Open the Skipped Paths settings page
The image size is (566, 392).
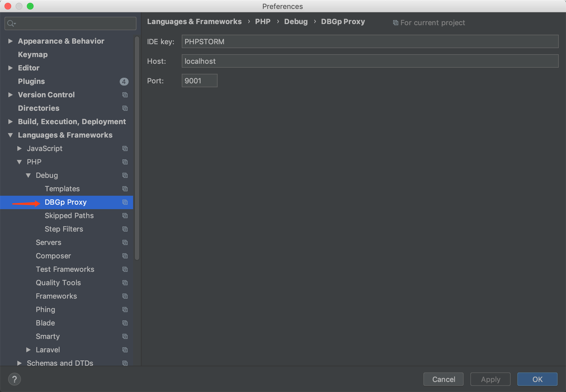pyautogui.click(x=69, y=216)
